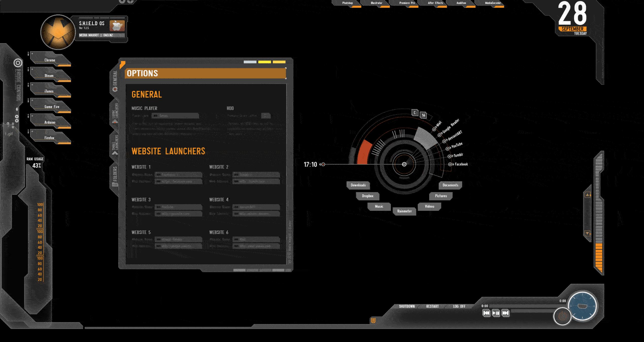Click the SHUTDOWN button
This screenshot has height=342, width=644.
pyautogui.click(x=407, y=306)
